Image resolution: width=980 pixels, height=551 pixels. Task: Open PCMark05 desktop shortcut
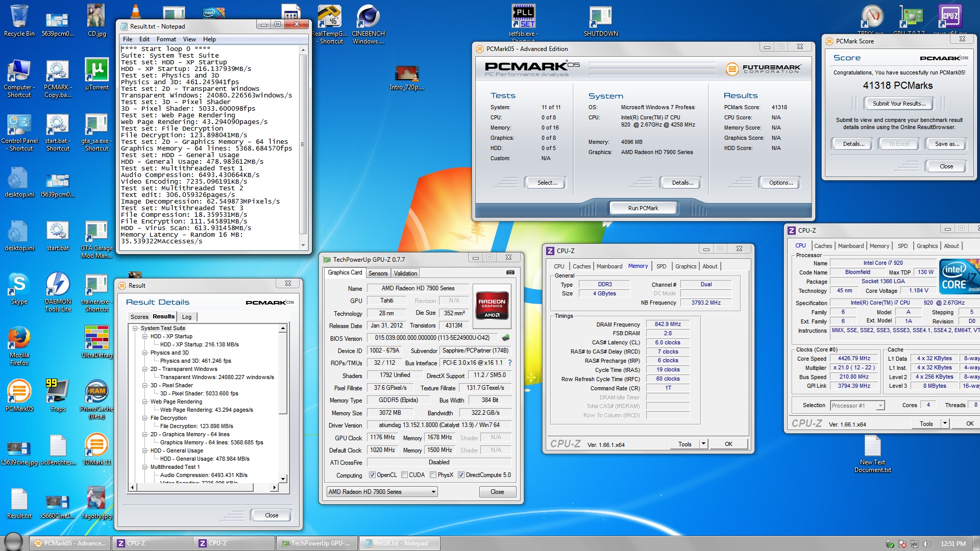pyautogui.click(x=19, y=395)
